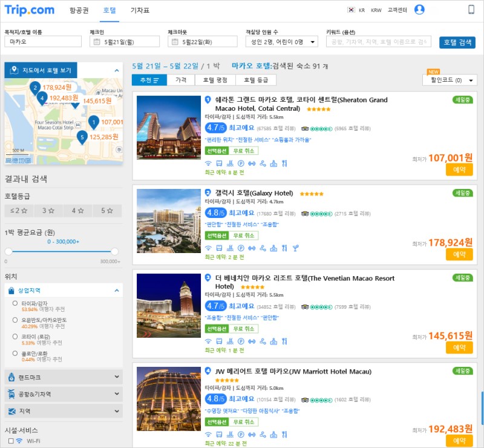The height and width of the screenshot is (448, 484).
Task: Sort results by 가격
Action: coord(181,80)
